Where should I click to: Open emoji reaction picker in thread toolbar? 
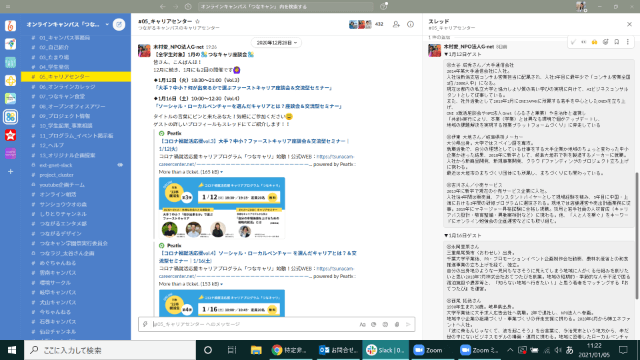606,42
